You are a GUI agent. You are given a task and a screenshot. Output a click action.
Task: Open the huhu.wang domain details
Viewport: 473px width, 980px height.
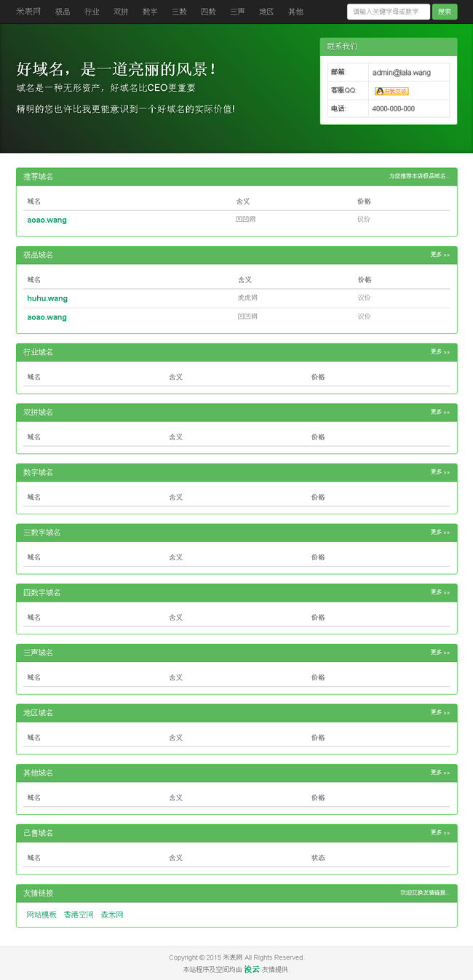tap(47, 298)
